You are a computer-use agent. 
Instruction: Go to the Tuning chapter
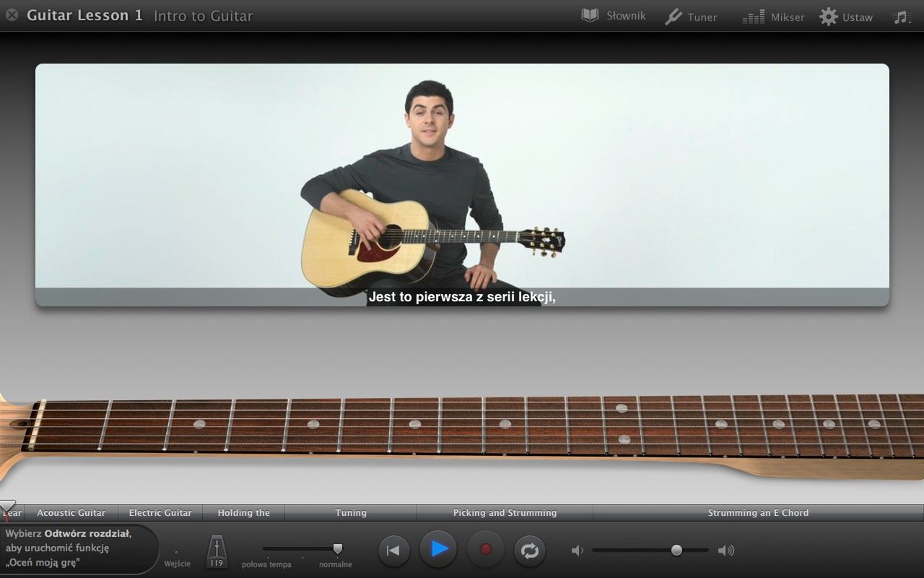pyautogui.click(x=351, y=513)
